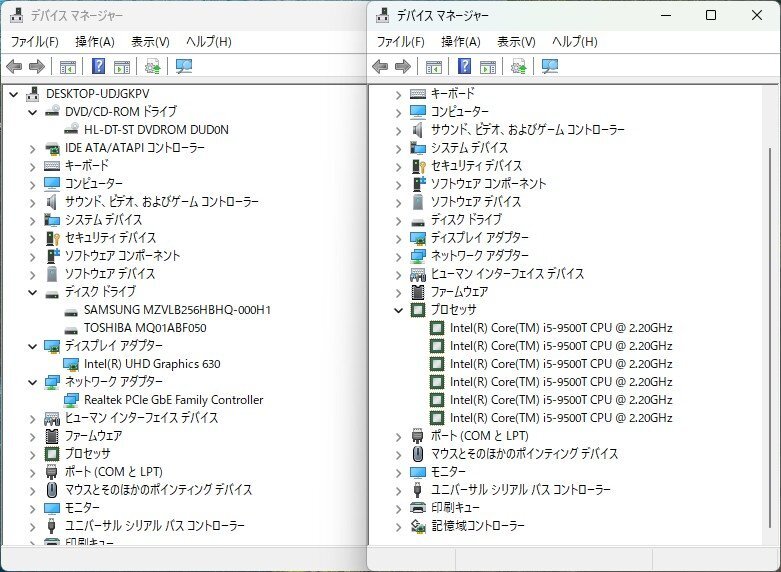
Task: Select ファームウェア in right window
Action: pos(459,291)
